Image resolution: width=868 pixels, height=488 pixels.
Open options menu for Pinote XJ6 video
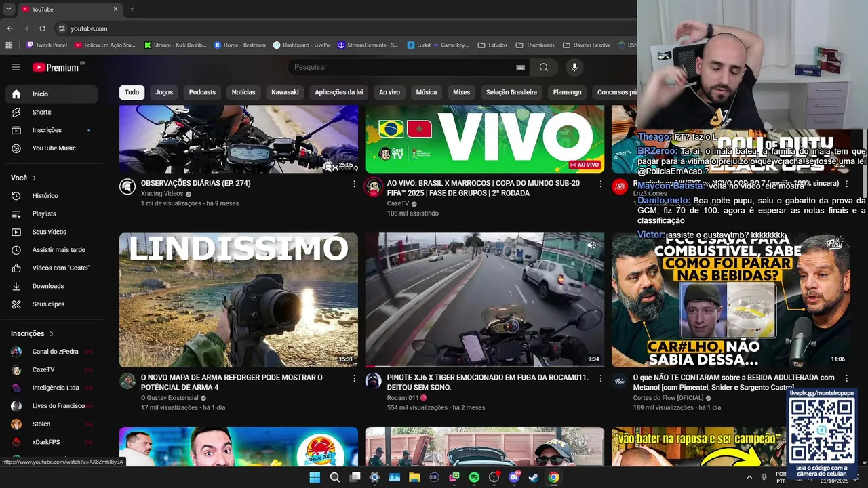click(x=600, y=378)
